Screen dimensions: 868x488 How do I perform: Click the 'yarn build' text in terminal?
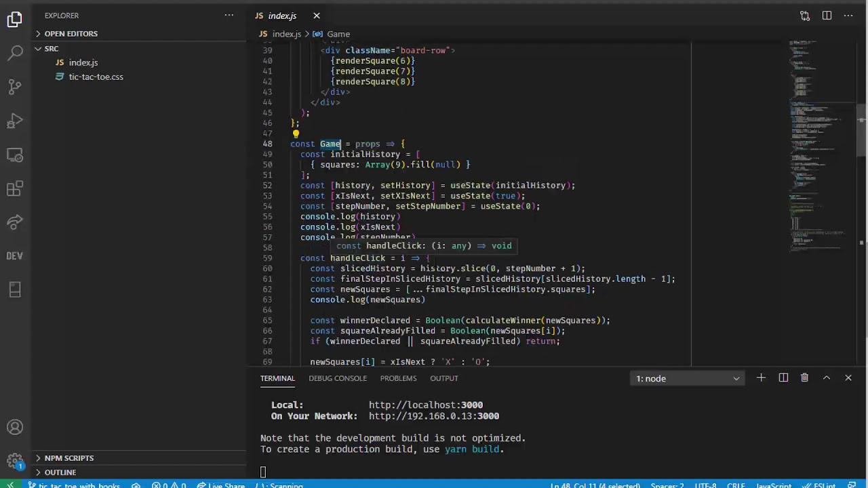472,449
